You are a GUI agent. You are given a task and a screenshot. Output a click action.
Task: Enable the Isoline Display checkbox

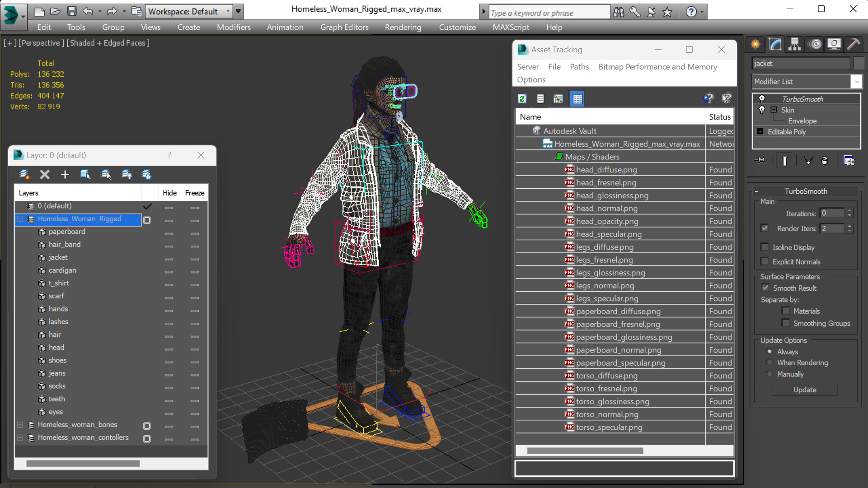[765, 247]
